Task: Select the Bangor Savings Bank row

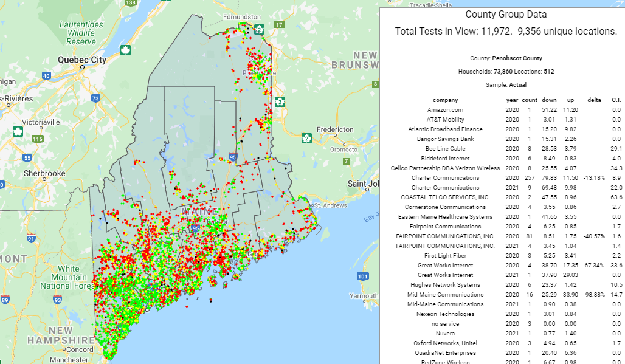Action: click(506, 139)
